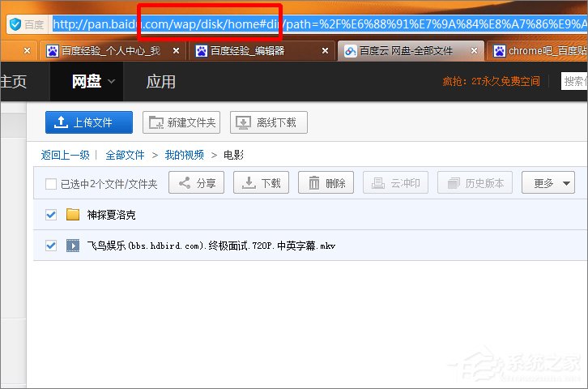Open the 神探夏洛克 folder name
The image size is (588, 389).
click(111, 215)
